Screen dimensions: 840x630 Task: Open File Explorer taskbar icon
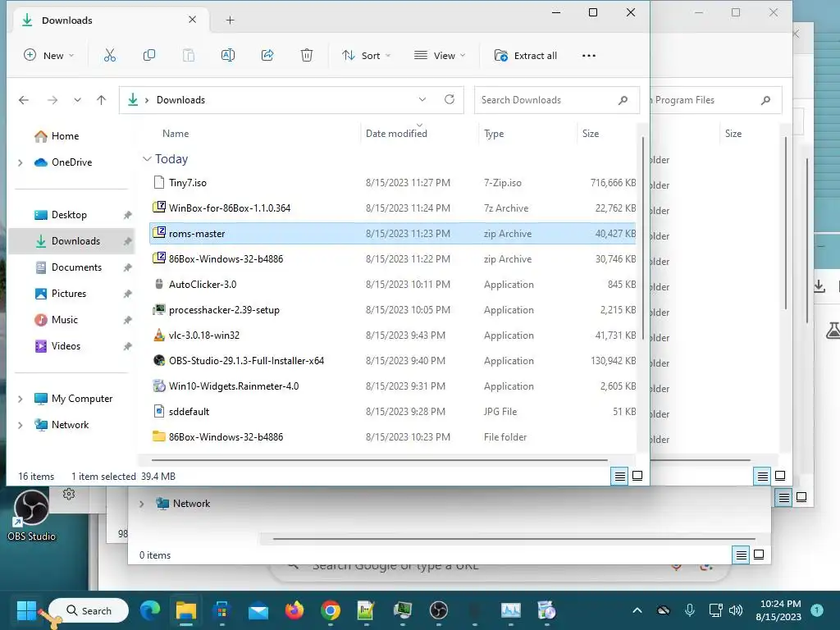[x=186, y=610]
